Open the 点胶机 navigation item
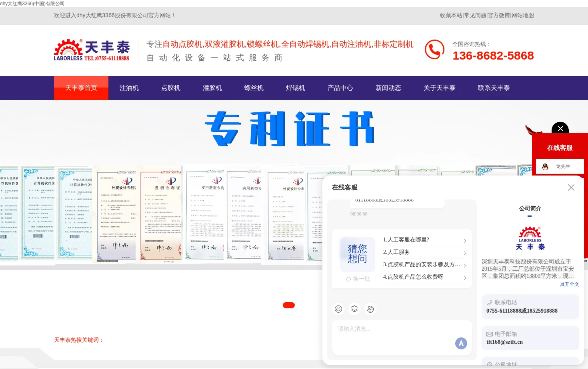588x369 pixels. [x=171, y=88]
